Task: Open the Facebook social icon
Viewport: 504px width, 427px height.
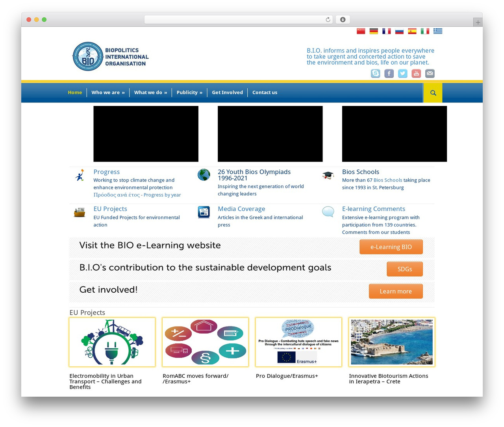Action: click(x=389, y=73)
